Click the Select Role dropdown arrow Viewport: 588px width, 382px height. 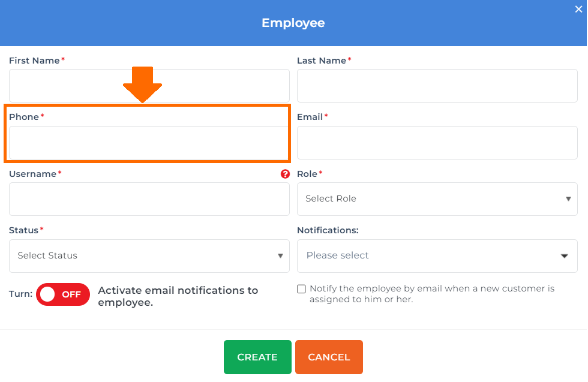568,199
